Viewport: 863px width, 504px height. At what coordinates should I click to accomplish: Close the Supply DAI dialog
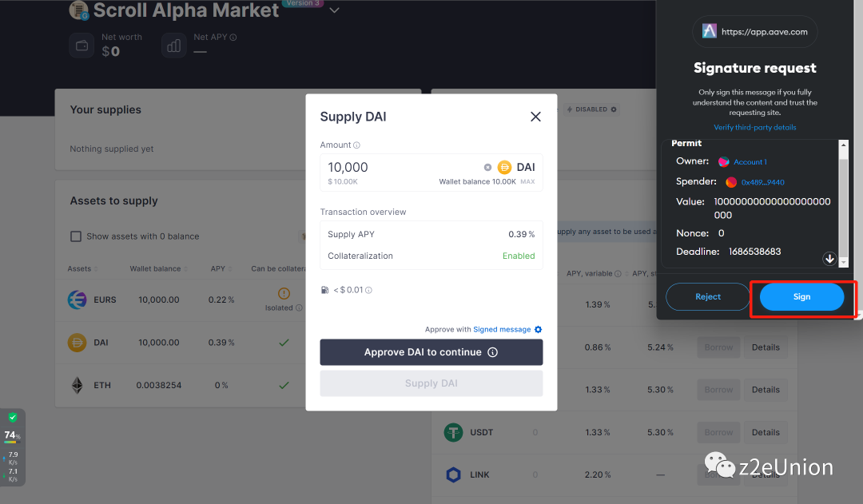[x=535, y=117]
